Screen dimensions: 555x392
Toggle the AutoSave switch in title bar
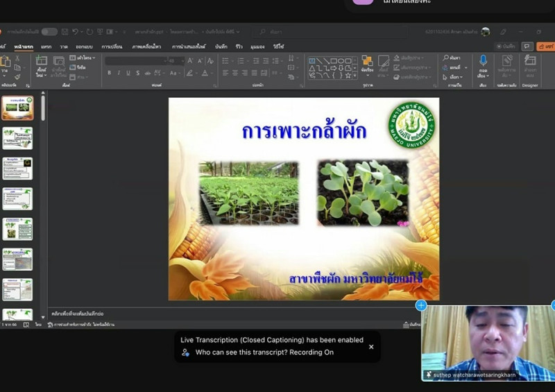[49, 31]
